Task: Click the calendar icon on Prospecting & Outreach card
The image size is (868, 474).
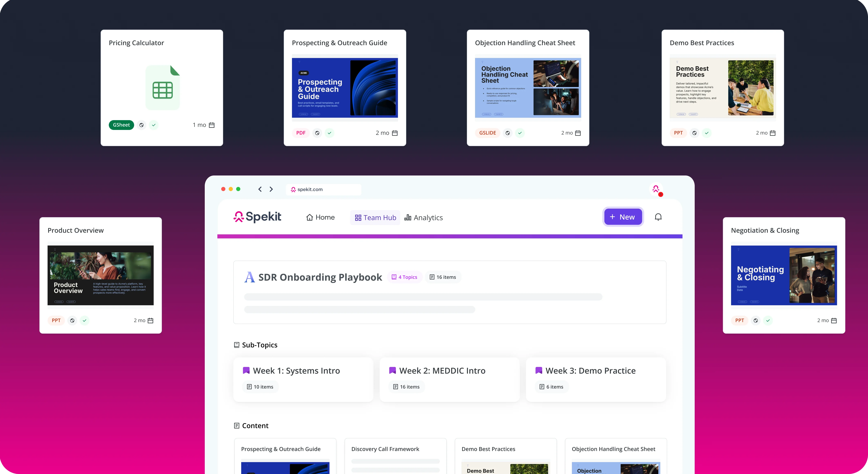Action: [395, 133]
